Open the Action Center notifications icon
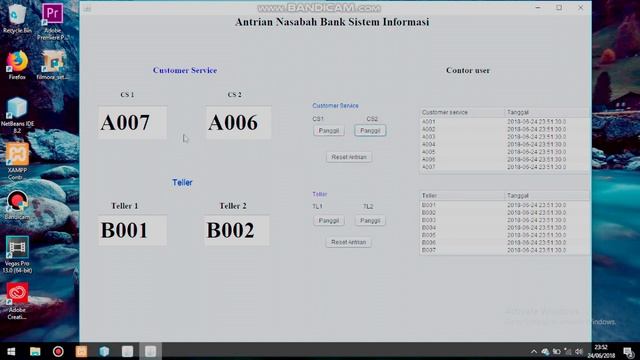 [629, 351]
